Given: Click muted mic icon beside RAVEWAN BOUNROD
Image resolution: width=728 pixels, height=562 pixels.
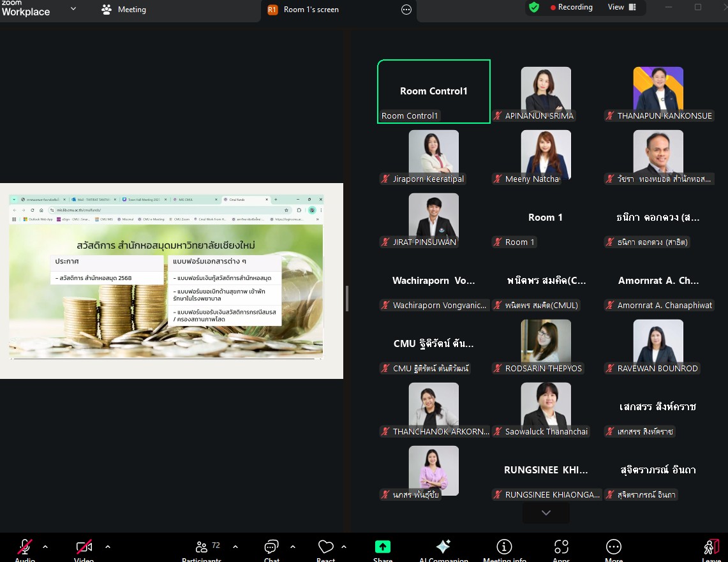Looking at the screenshot, I should (610, 368).
